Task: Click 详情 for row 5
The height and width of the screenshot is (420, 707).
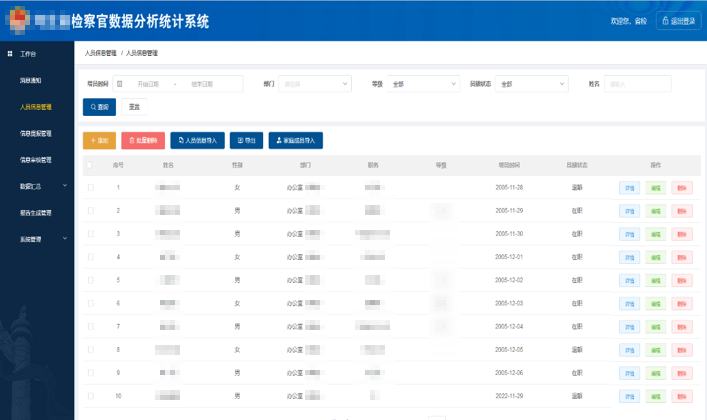Action: [629, 281]
